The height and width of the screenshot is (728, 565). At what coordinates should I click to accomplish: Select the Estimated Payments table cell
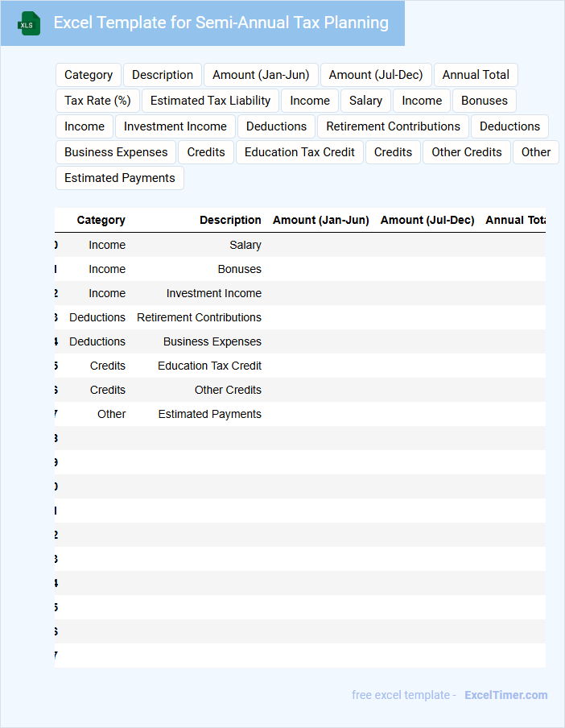coord(210,414)
